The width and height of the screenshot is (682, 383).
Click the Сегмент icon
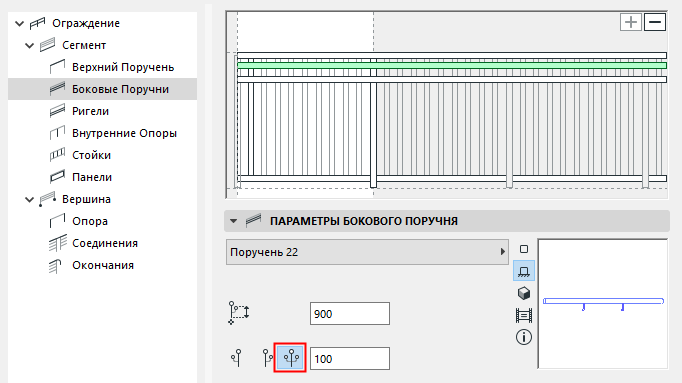click(47, 45)
